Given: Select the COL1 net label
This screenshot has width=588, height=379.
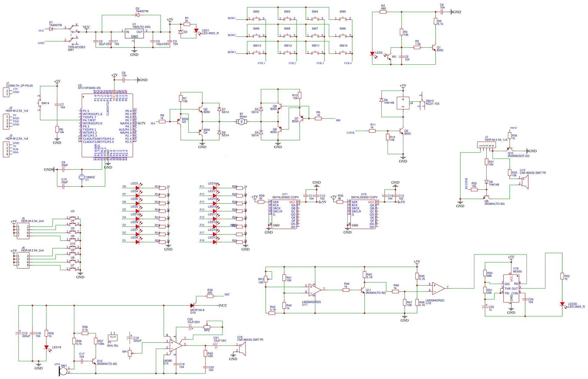Looking at the screenshot, I should pyautogui.click(x=261, y=63).
